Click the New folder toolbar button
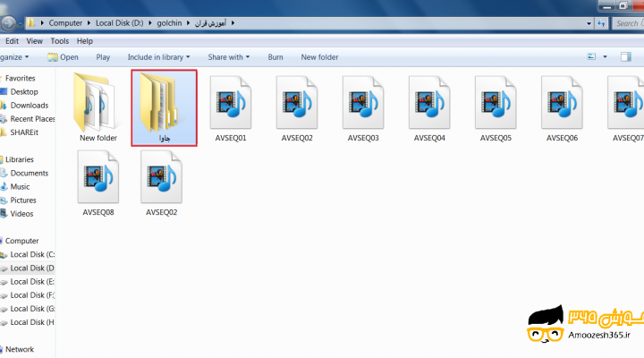The height and width of the screenshot is (358, 644). coord(319,57)
